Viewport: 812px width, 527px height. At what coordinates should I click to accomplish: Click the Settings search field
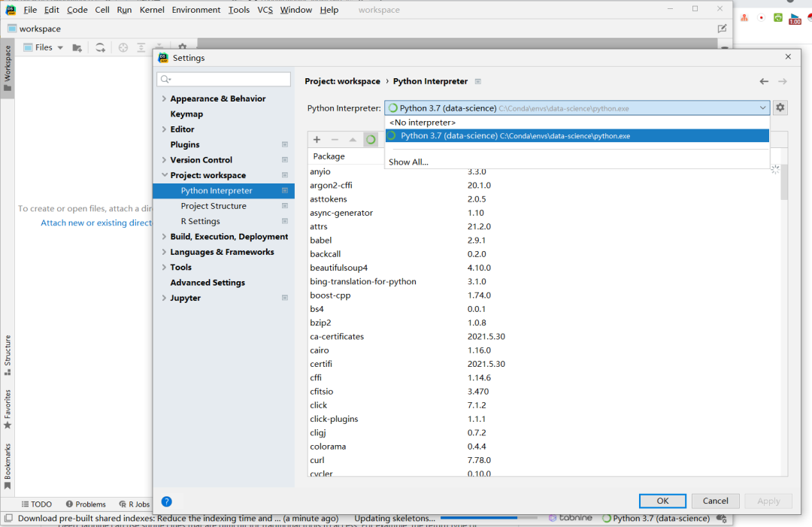tap(223, 79)
